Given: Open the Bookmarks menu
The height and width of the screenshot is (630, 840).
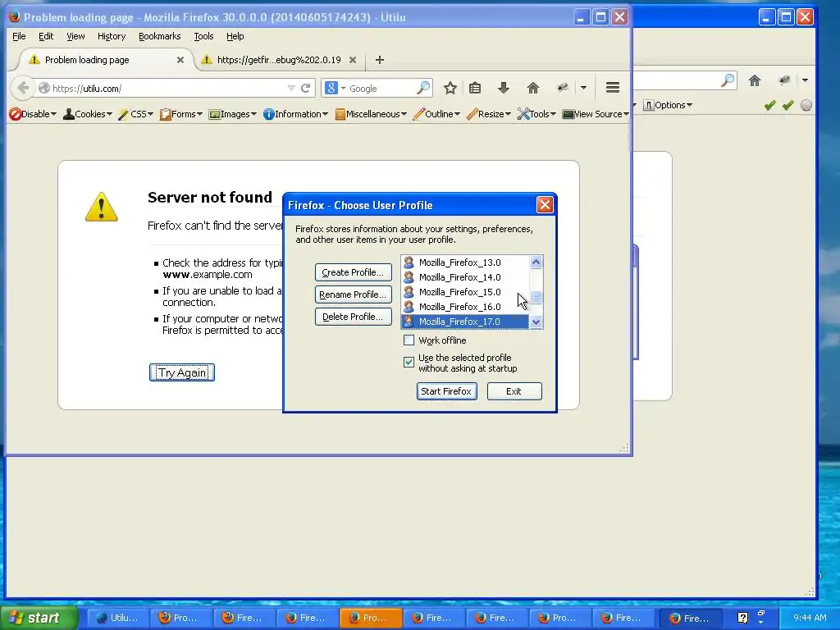Looking at the screenshot, I should (x=160, y=36).
